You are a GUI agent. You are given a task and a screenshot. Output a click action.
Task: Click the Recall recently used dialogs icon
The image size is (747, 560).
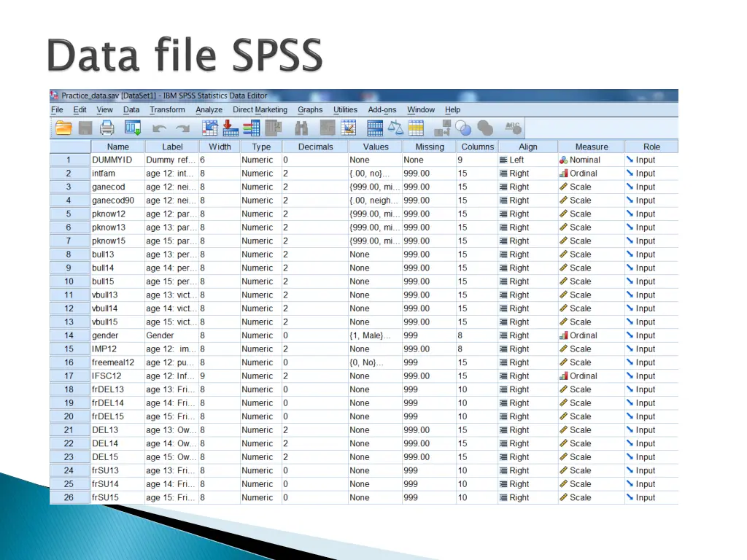coord(132,128)
